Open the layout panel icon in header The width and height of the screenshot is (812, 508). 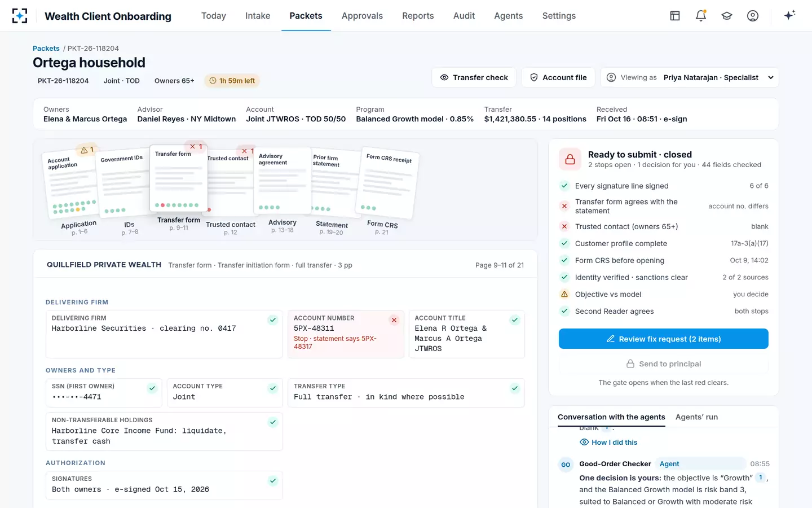(x=675, y=16)
